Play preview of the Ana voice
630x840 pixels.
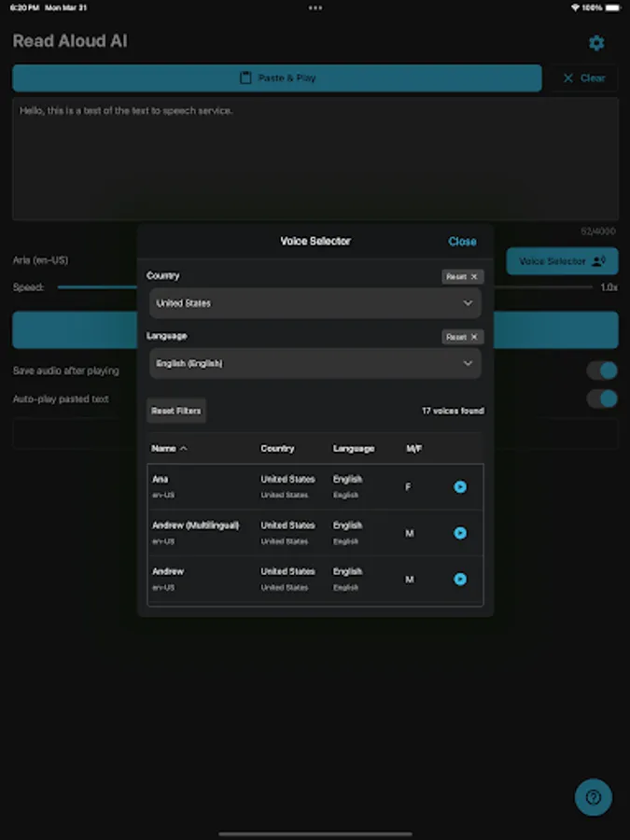[460, 487]
